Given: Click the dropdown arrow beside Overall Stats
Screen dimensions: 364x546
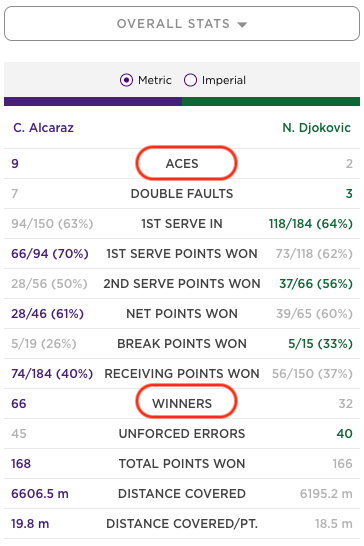Looking at the screenshot, I should [x=242, y=24].
